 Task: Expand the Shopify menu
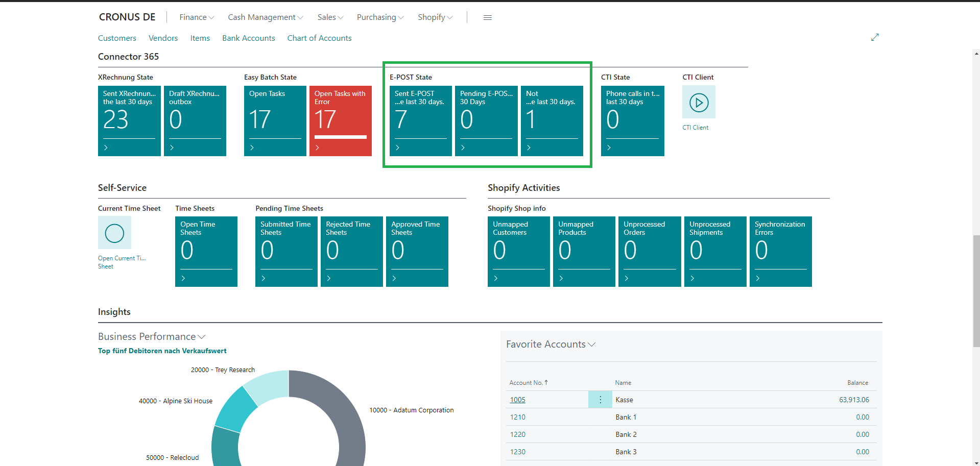(x=435, y=17)
